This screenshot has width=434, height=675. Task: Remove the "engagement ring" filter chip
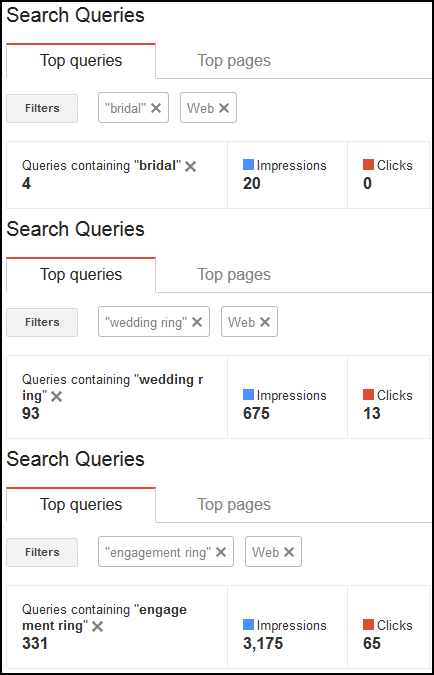[221, 552]
